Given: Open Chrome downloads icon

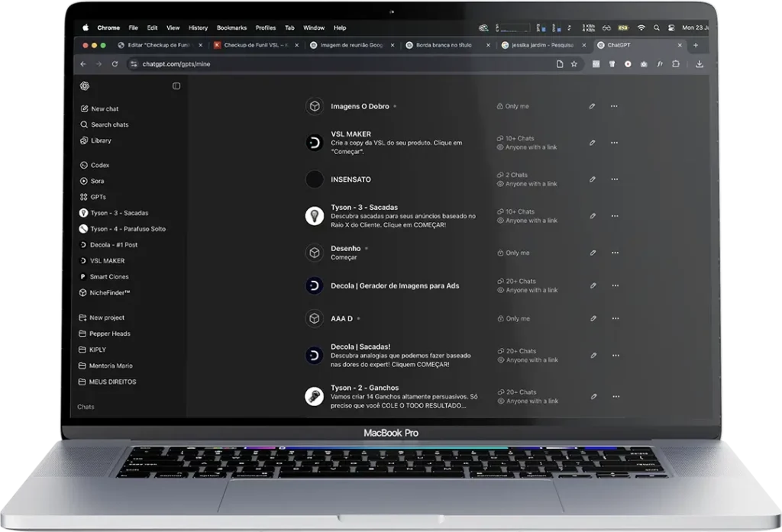Looking at the screenshot, I should click(x=700, y=64).
